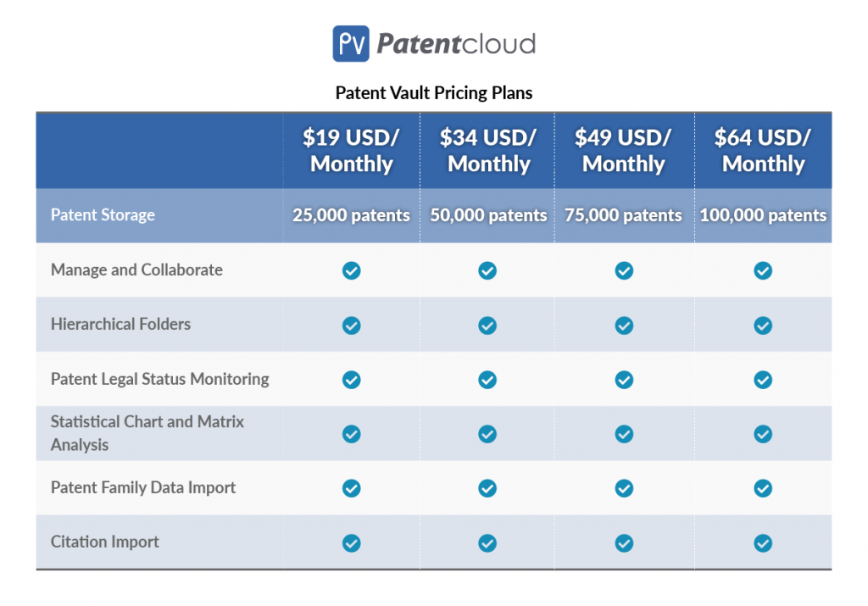This screenshot has height=606, width=868.
Task: Click the Patent Storage row label
Action: (x=103, y=214)
